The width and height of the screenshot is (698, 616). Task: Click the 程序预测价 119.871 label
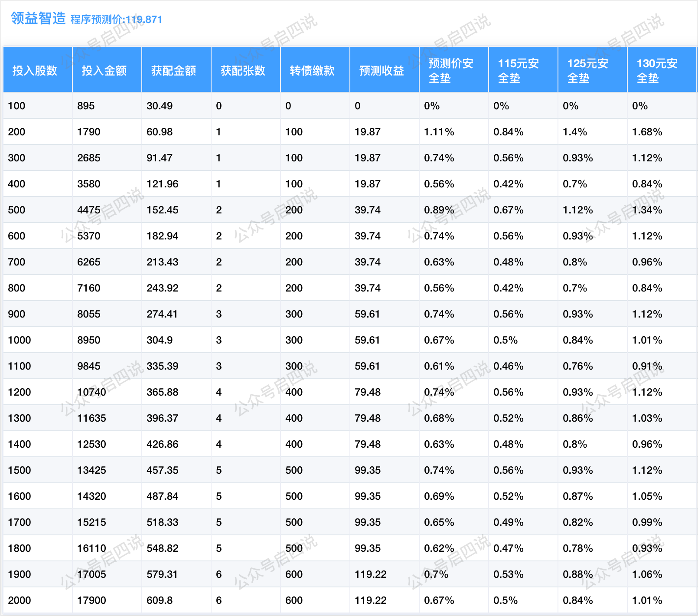tap(116, 20)
